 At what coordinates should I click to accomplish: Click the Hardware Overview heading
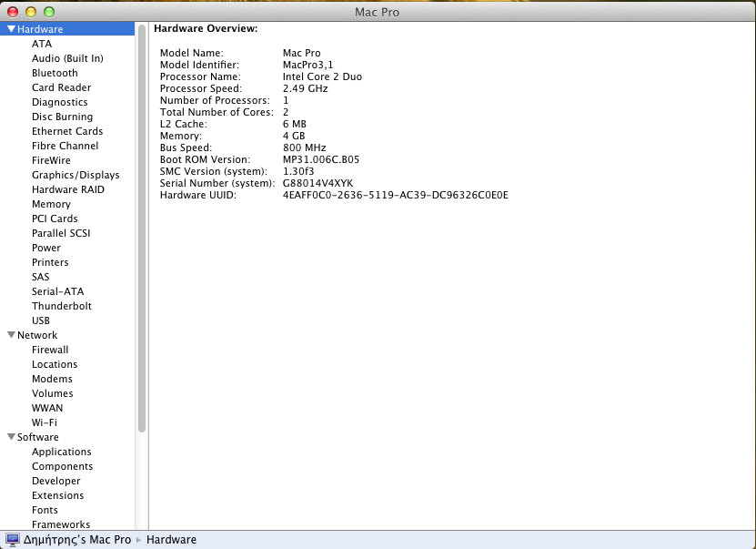(x=206, y=28)
